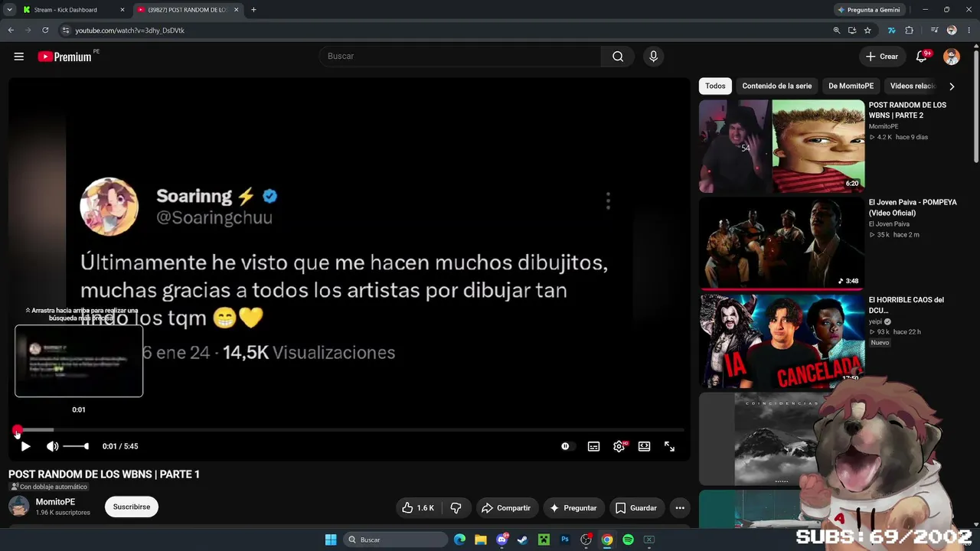
Task: Like the video with 1.6 K likes
Action: [418, 508]
